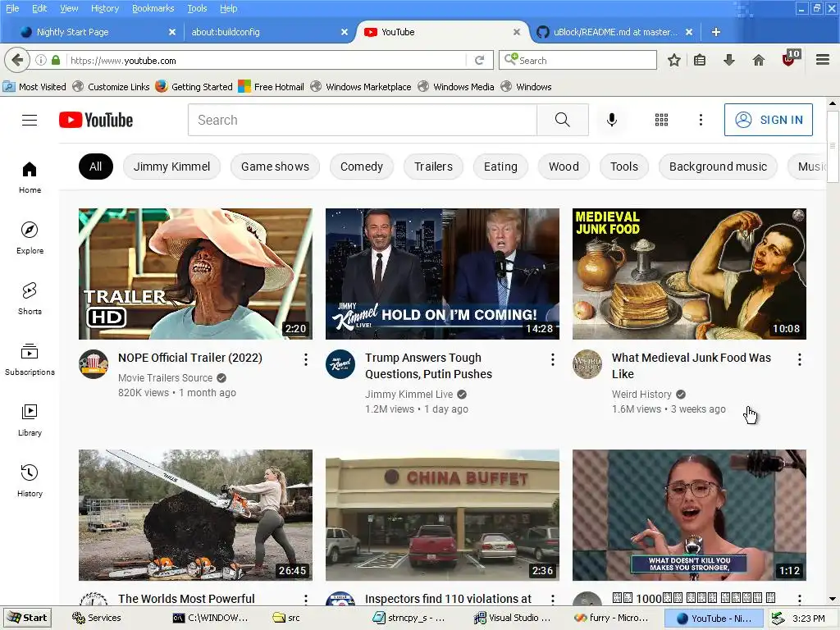This screenshot has height=630, width=840.
Task: Click into the YouTube search field
Action: pyautogui.click(x=363, y=120)
